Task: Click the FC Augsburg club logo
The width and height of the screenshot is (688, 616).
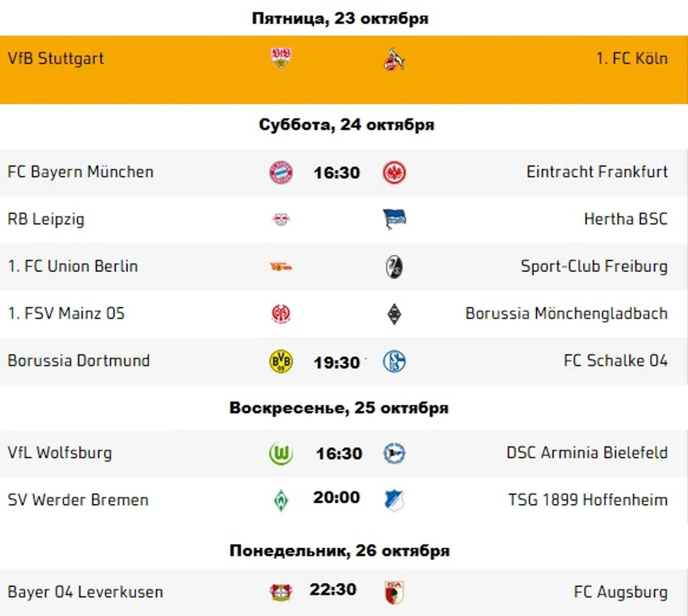Action: 394,592
